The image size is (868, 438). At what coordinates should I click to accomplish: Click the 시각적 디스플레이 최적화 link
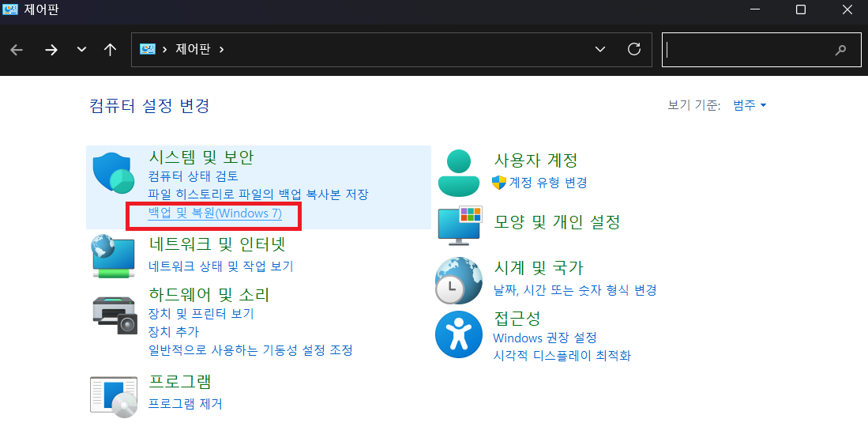pyautogui.click(x=562, y=356)
